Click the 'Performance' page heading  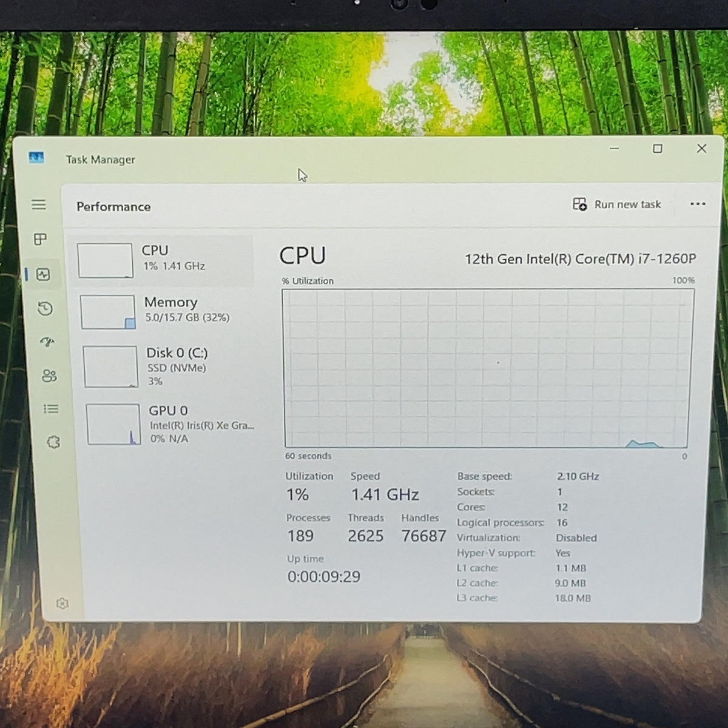113,207
